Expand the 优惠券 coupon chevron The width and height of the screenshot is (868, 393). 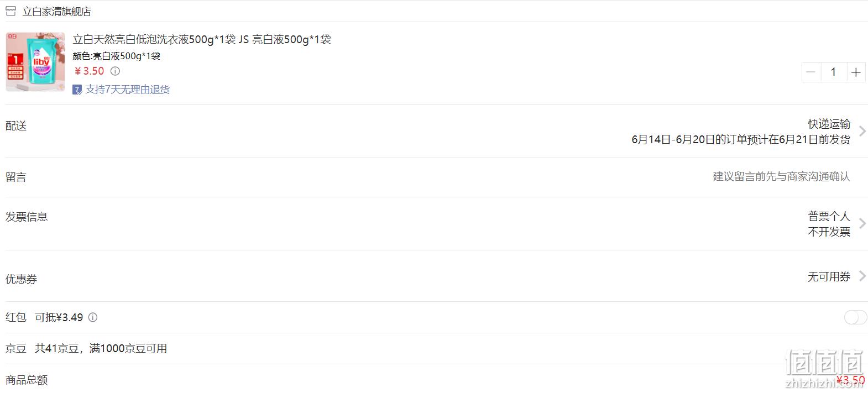[862, 276]
